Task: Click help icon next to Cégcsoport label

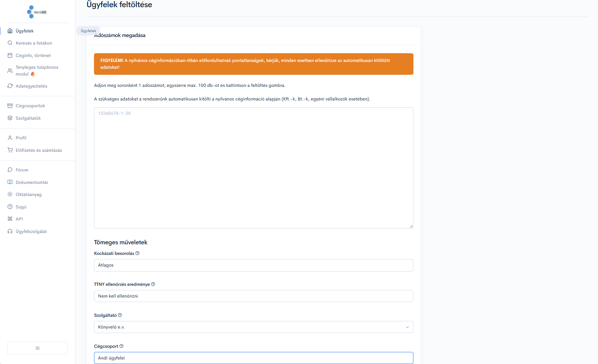Action: 121,346
